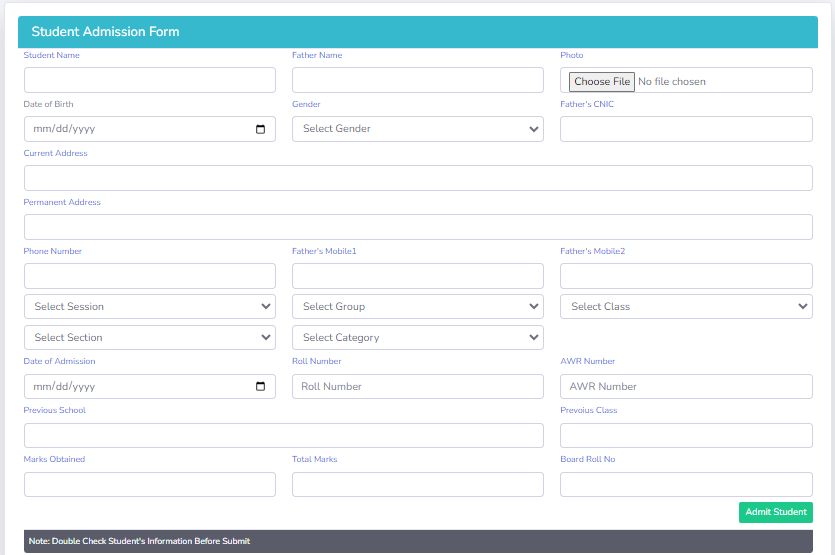835x555 pixels.
Task: Click the Father Name input box
Action: tap(417, 80)
